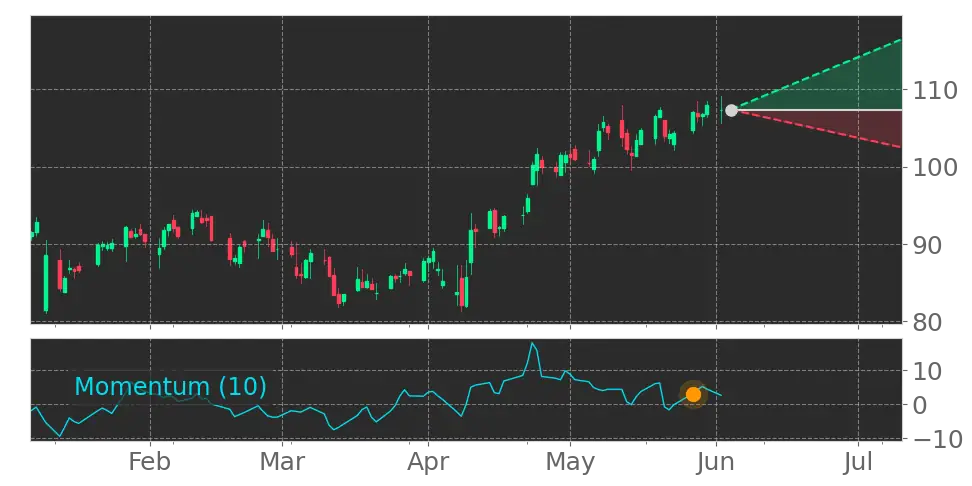Click the price axis value 80
The width and height of the screenshot is (972, 486).
coord(927,322)
